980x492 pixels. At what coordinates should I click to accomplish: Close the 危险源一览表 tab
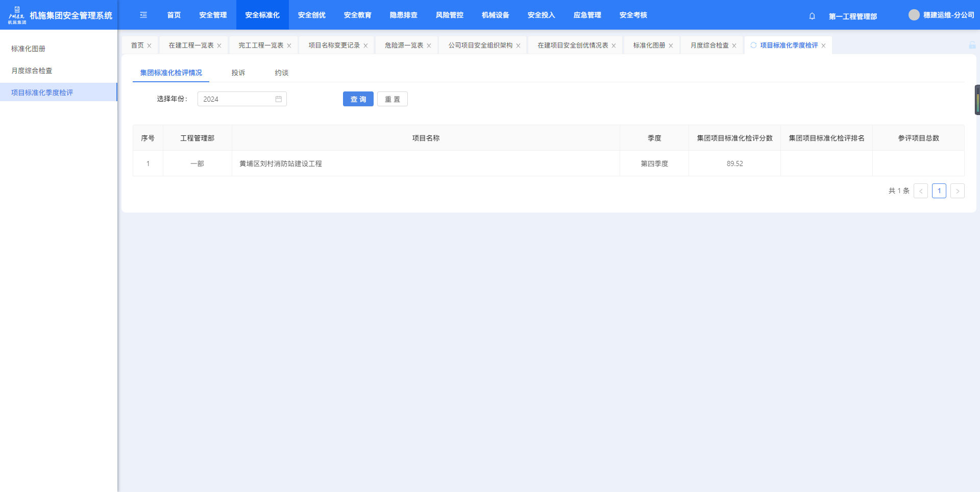[x=429, y=46]
